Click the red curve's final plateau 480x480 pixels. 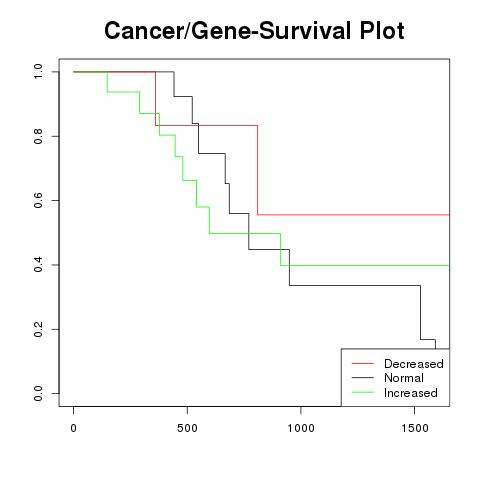[353, 215]
